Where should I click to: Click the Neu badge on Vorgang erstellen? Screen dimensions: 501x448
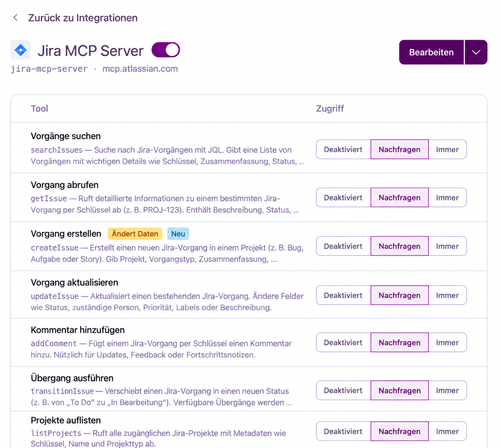click(x=178, y=234)
